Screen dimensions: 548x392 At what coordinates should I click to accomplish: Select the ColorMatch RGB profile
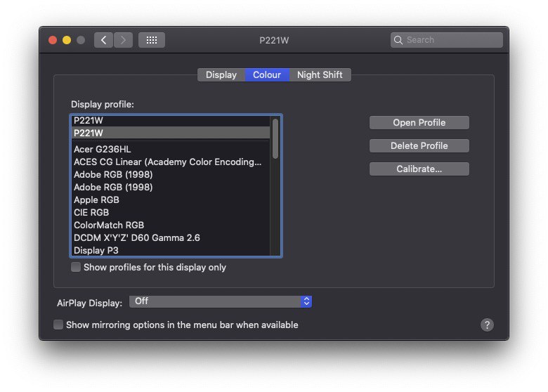pyautogui.click(x=171, y=225)
